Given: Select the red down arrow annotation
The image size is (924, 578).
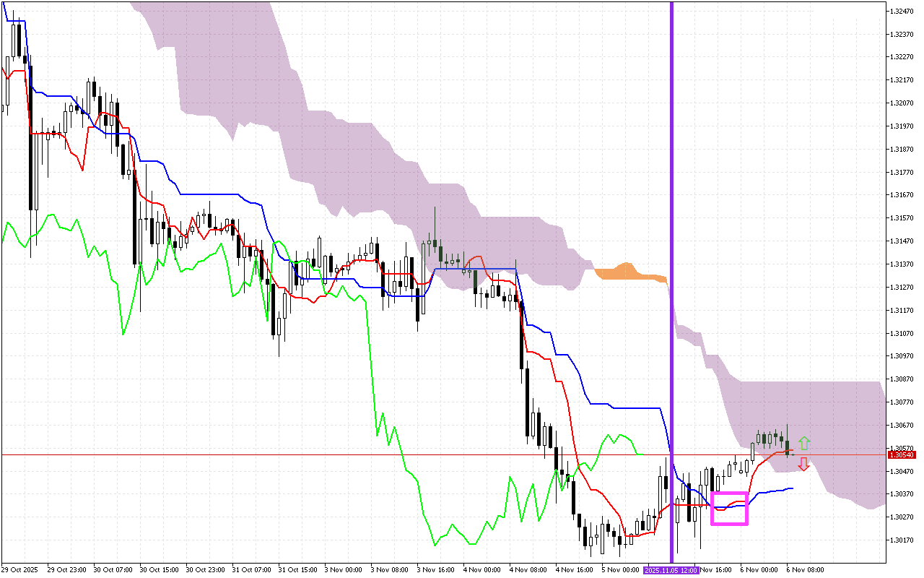Looking at the screenshot, I should click(x=803, y=465).
